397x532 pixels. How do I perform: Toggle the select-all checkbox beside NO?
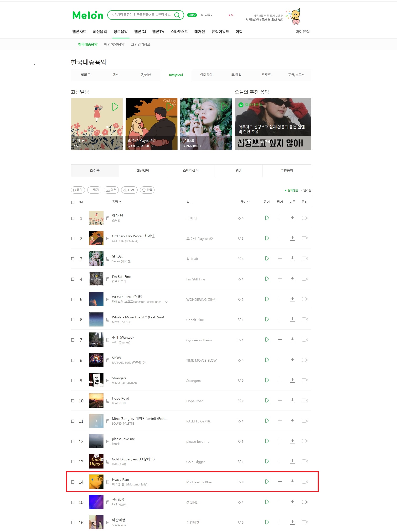[x=73, y=202]
